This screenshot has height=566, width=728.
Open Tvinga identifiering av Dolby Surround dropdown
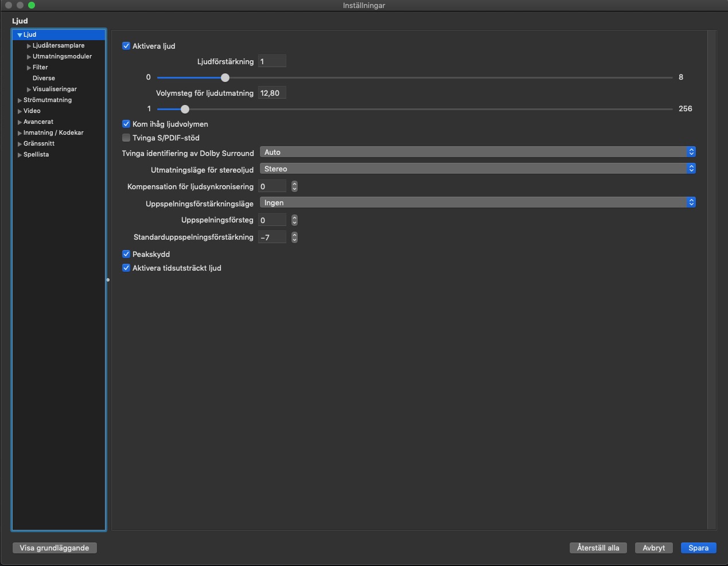(477, 152)
